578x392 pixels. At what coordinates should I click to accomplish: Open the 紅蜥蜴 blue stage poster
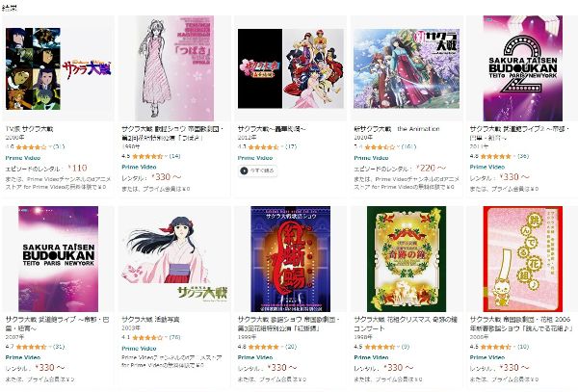(291, 259)
